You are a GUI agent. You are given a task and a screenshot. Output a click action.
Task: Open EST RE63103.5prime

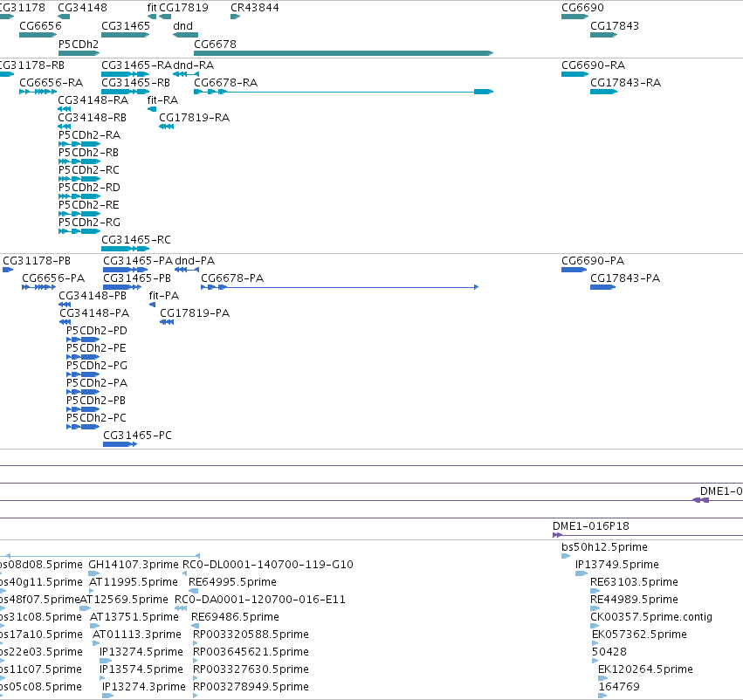pyautogui.click(x=634, y=581)
